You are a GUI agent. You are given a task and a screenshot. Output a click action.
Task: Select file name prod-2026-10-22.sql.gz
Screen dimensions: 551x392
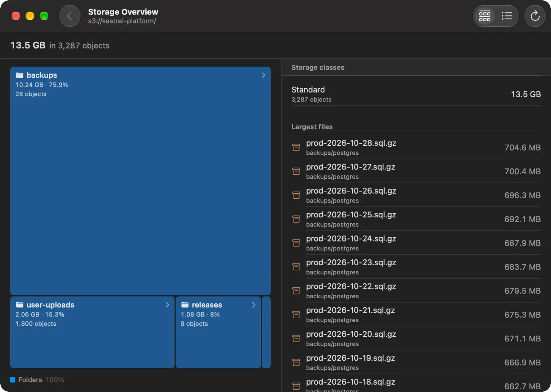[x=351, y=286]
